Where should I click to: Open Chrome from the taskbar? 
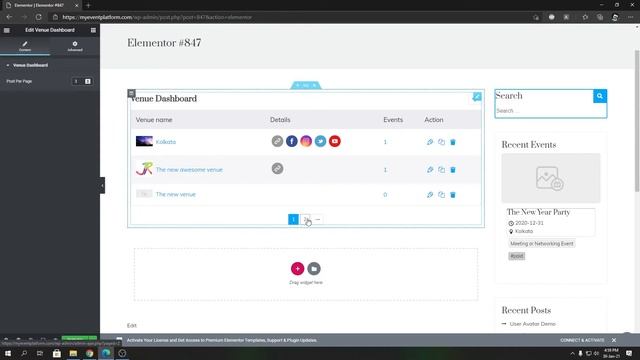point(89,353)
